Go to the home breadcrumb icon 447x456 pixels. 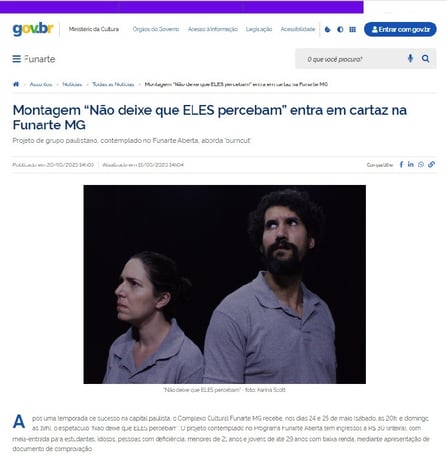click(x=16, y=84)
